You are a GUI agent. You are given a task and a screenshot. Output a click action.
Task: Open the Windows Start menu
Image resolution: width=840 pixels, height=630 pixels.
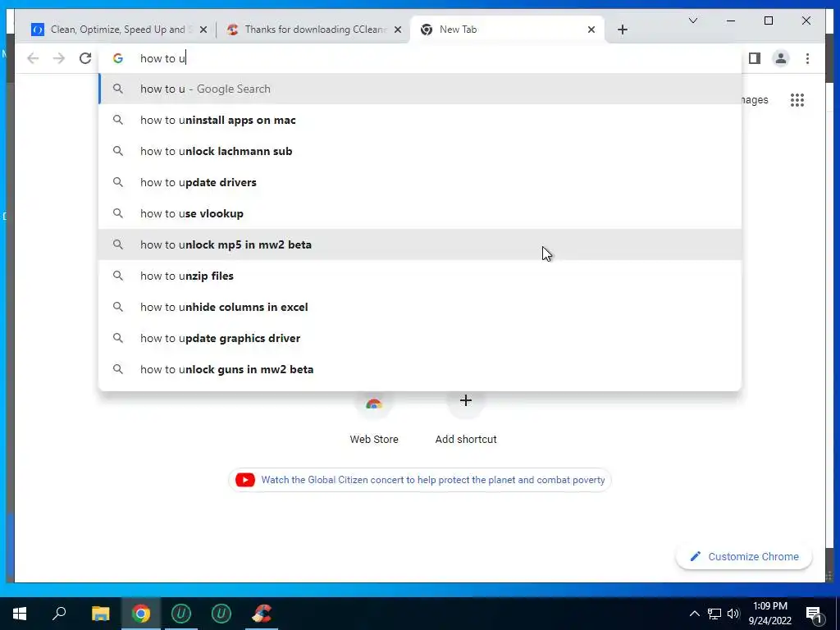click(20, 614)
